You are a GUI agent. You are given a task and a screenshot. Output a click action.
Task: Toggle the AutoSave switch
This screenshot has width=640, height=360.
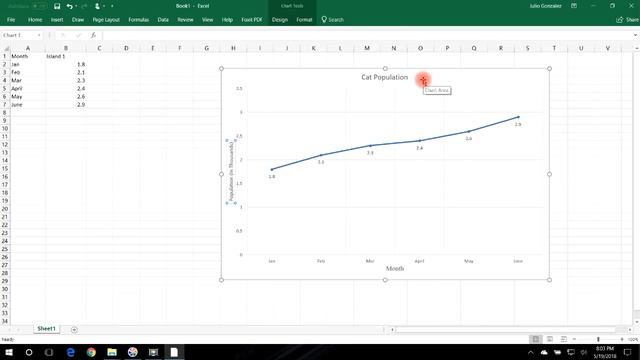click(x=39, y=6)
